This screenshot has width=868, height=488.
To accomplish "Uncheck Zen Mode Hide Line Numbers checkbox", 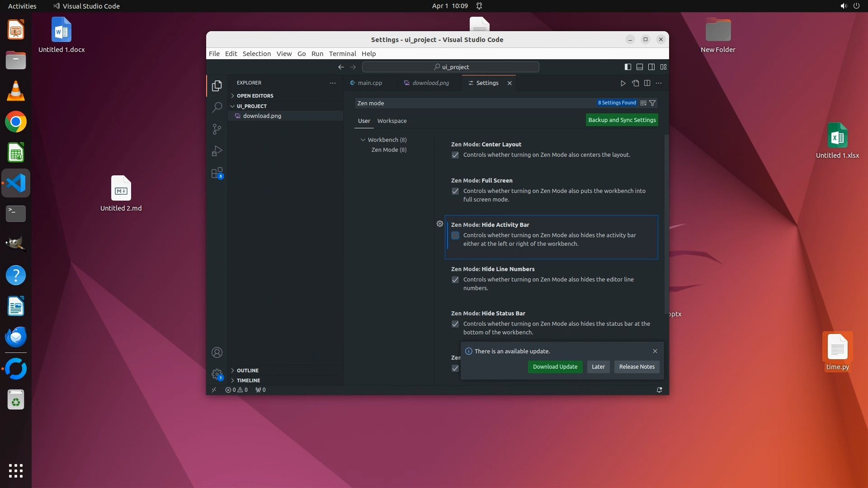I will [455, 280].
